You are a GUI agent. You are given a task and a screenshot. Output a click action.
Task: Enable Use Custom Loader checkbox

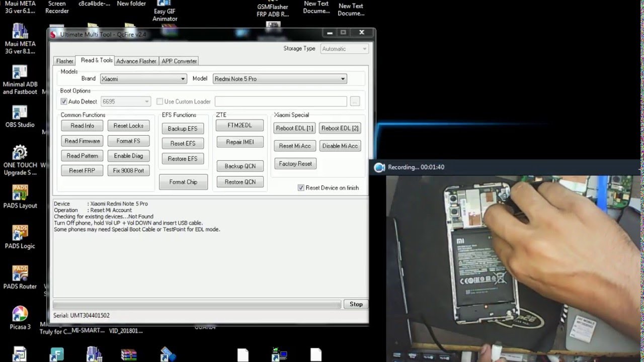160,102
